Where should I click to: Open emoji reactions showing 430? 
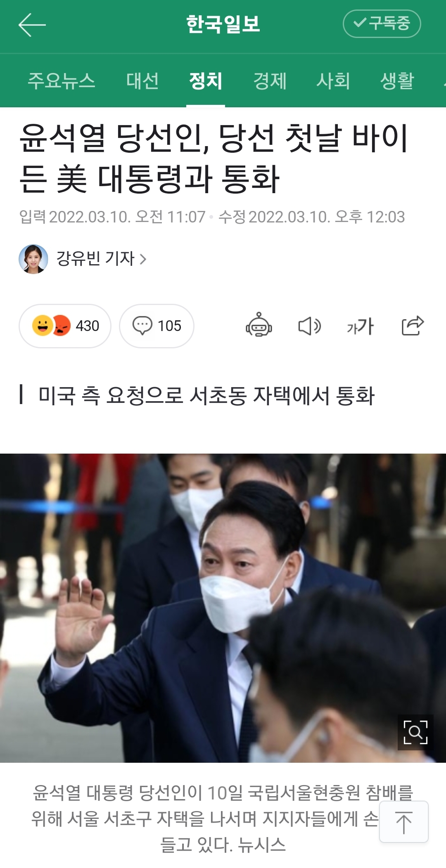[x=65, y=326]
